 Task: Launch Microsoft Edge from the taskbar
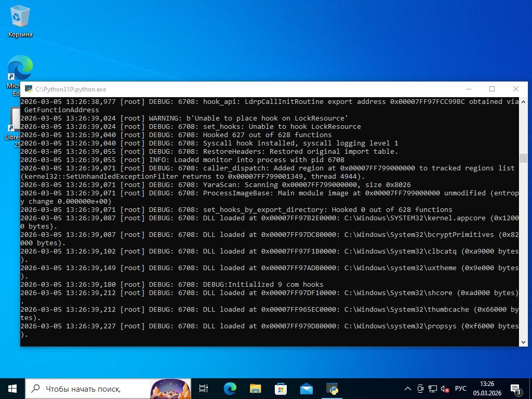pos(230,389)
